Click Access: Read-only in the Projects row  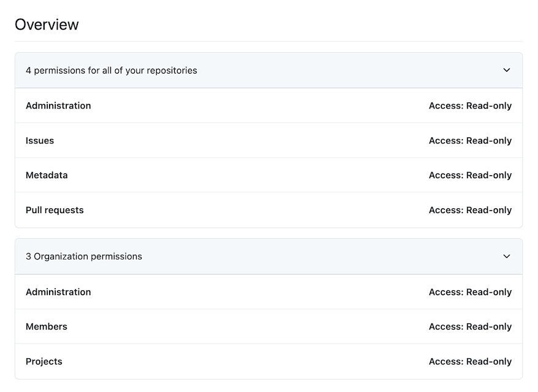tap(470, 361)
